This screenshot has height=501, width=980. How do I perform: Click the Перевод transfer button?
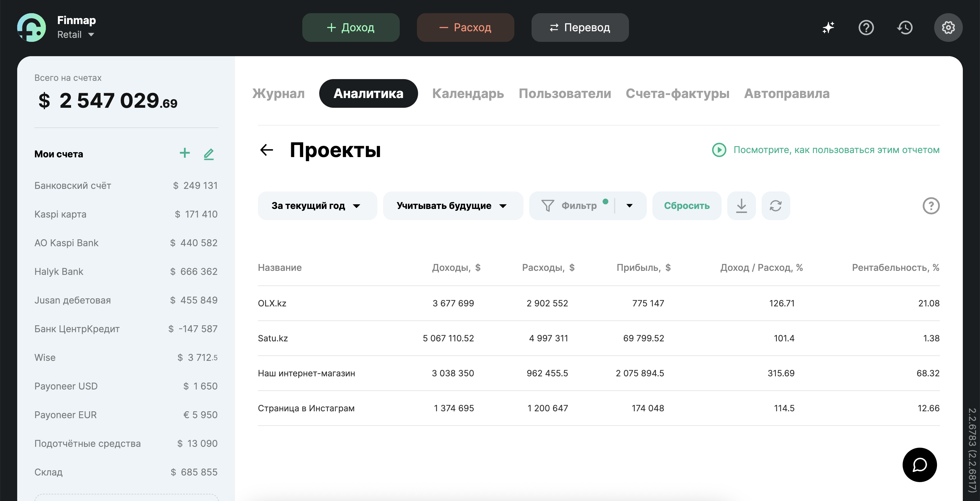tap(580, 28)
